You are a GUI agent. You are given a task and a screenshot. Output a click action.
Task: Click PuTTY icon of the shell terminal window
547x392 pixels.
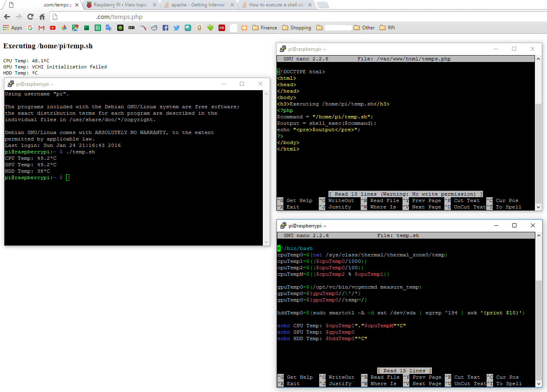point(11,84)
